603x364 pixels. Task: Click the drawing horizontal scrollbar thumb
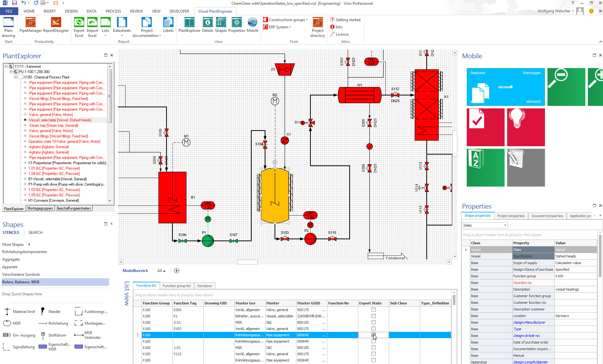coord(247,262)
